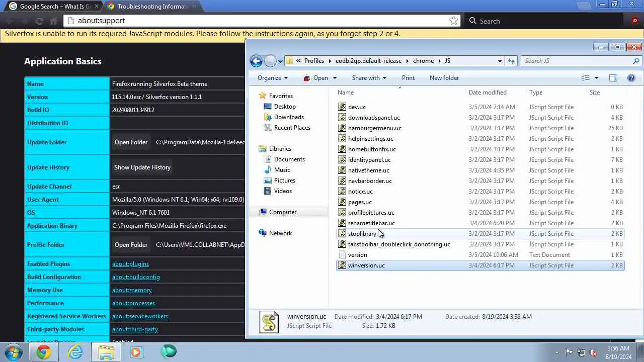Open the about:plugins link
644x362 pixels.
coord(130,264)
